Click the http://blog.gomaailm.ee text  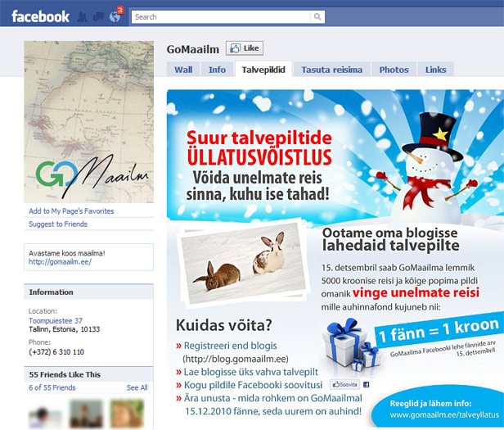pyautogui.click(x=236, y=359)
